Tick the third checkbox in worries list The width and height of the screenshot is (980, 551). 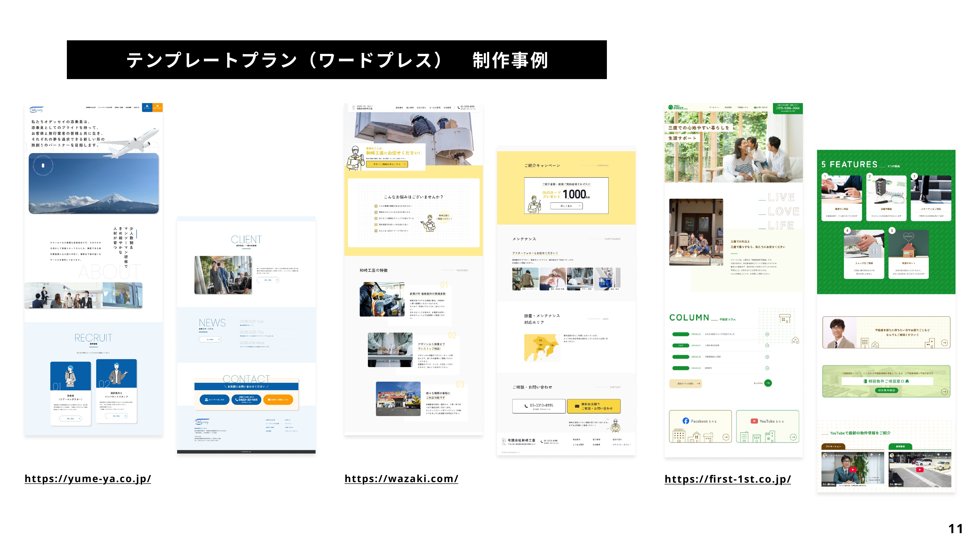point(376,218)
